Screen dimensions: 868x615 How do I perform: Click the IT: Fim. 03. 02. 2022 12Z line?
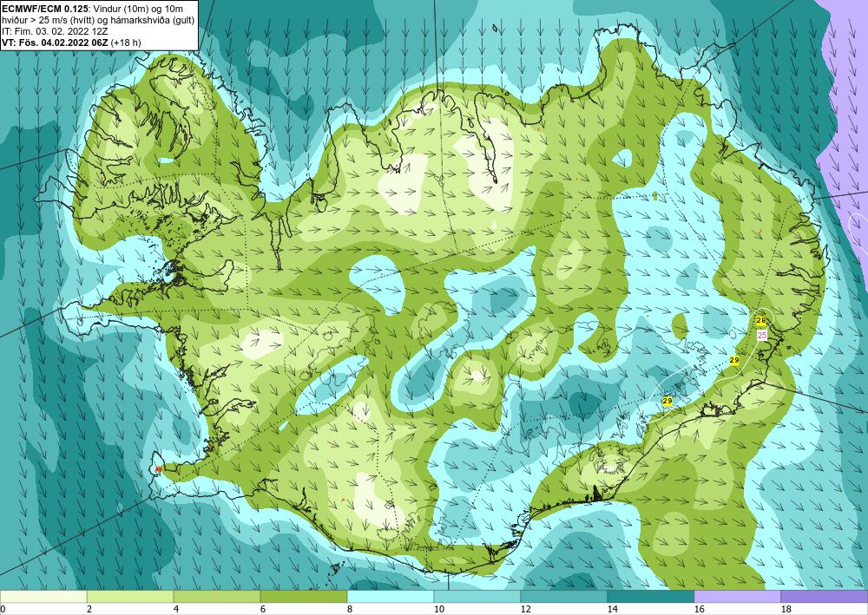click(x=55, y=31)
